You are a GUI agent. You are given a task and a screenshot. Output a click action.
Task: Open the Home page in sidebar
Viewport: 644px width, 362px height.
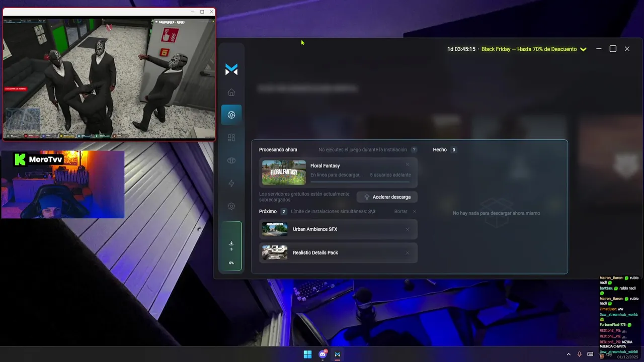(231, 92)
